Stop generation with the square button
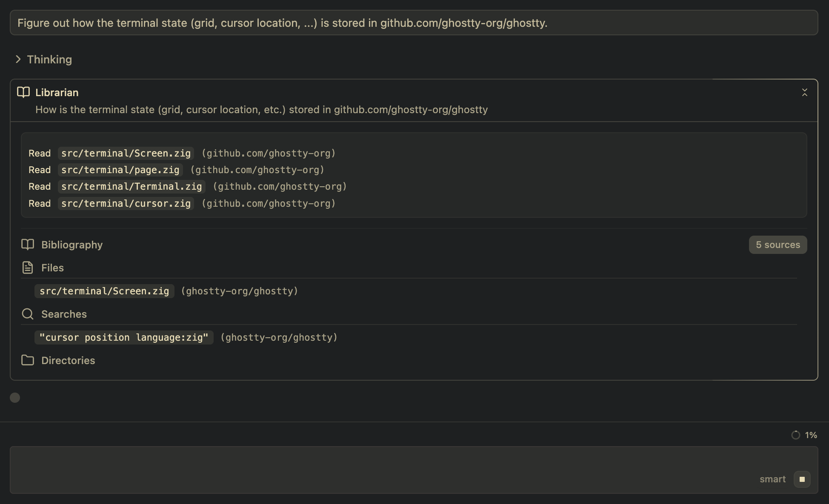Viewport: 829px width, 504px height. point(802,479)
